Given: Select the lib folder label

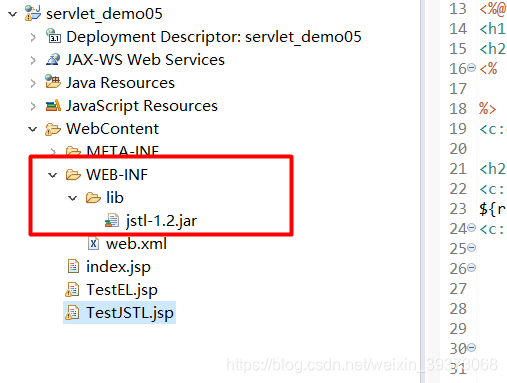Looking at the screenshot, I should 115,198.
